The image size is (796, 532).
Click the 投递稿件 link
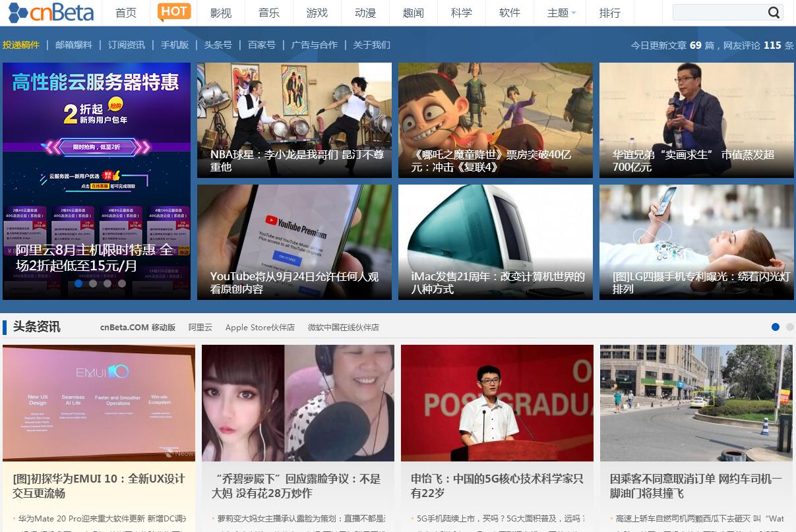tap(20, 45)
